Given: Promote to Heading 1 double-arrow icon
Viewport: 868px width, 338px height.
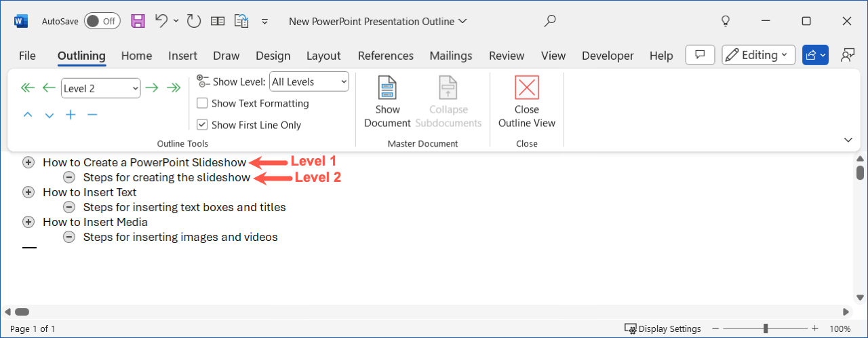Looking at the screenshot, I should [27, 88].
